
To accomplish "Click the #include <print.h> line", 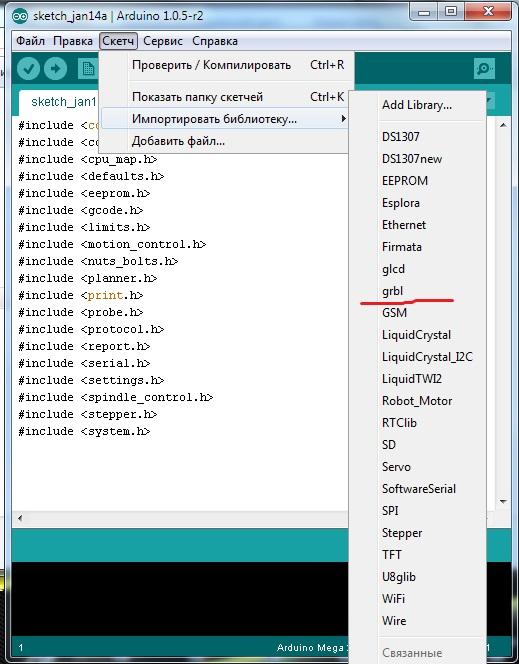I will tap(81, 295).
